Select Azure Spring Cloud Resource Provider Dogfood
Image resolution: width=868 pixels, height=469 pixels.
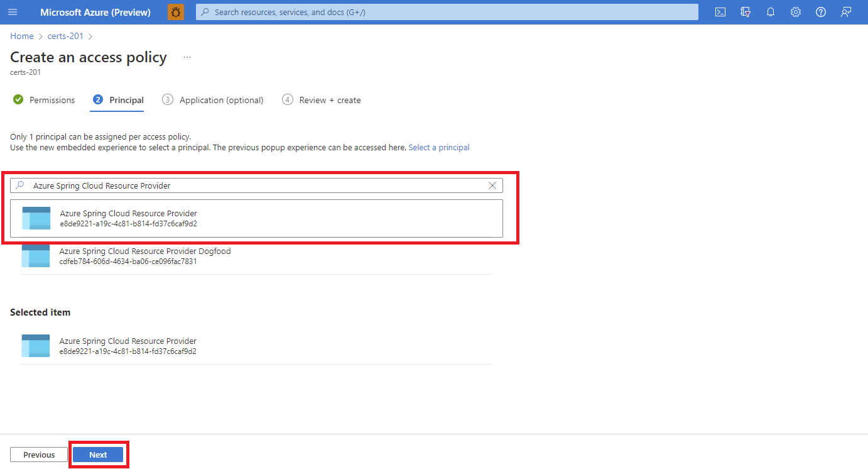tap(256, 256)
